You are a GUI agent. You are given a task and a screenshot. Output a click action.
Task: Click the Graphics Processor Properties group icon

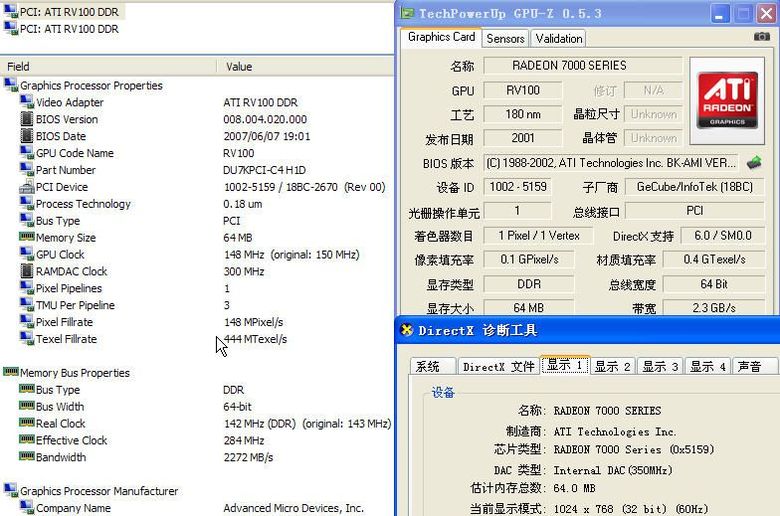(11, 85)
